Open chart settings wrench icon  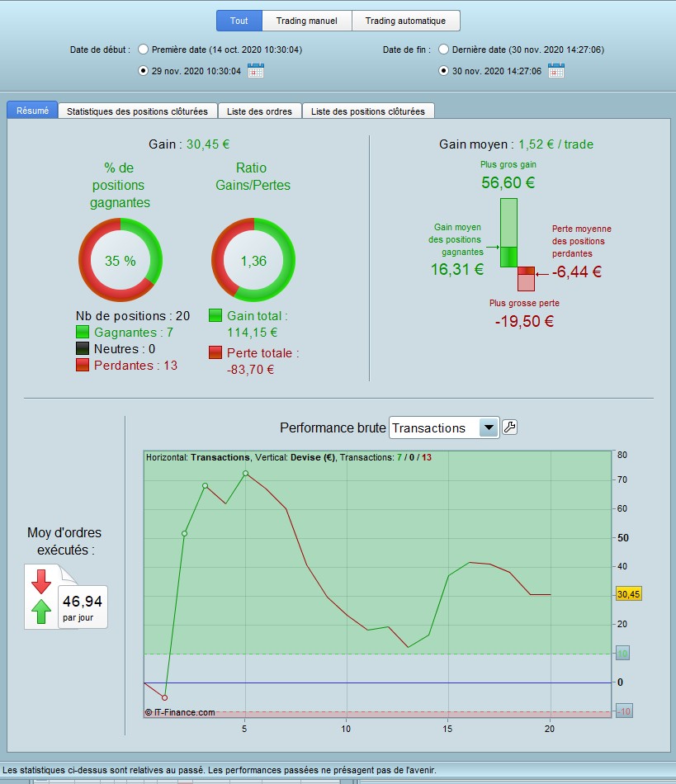[509, 427]
